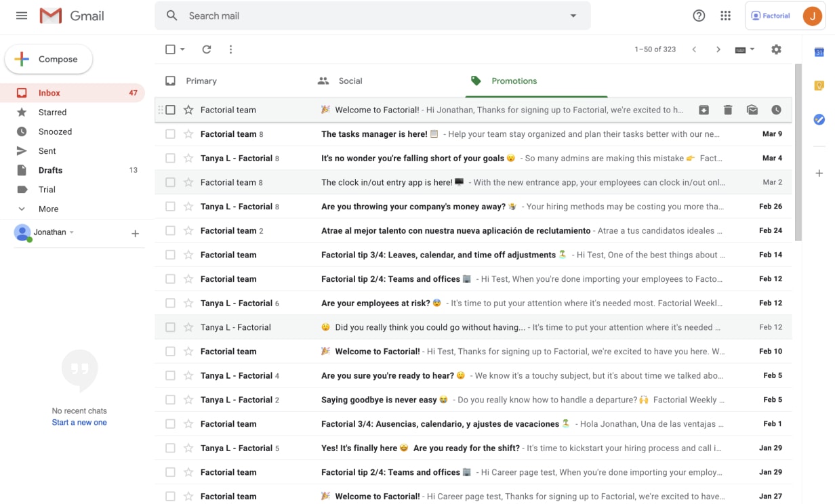This screenshot has width=835, height=504.
Task: Star the 'Atrae al mejor talento' email
Action: tap(188, 231)
